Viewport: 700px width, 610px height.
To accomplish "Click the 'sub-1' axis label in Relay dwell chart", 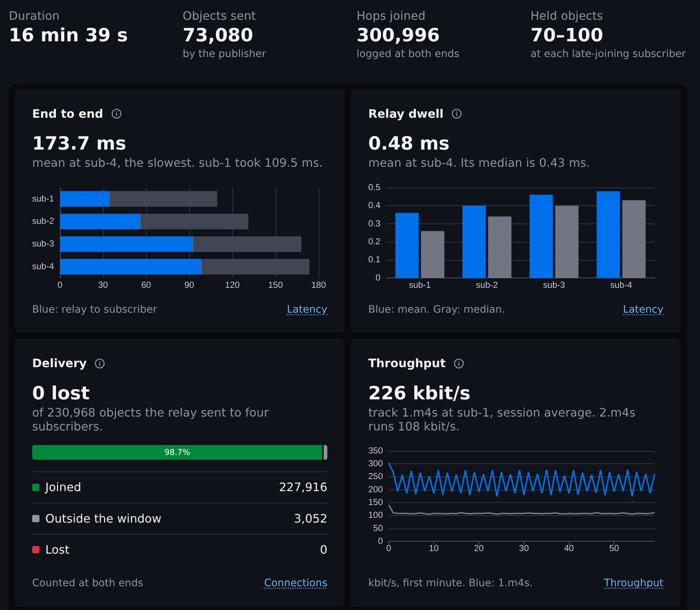I will click(419, 285).
